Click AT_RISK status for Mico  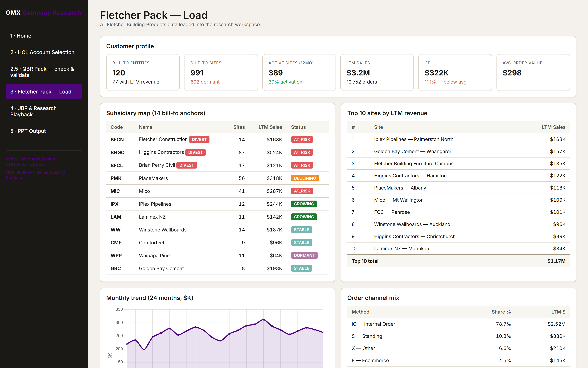click(302, 191)
